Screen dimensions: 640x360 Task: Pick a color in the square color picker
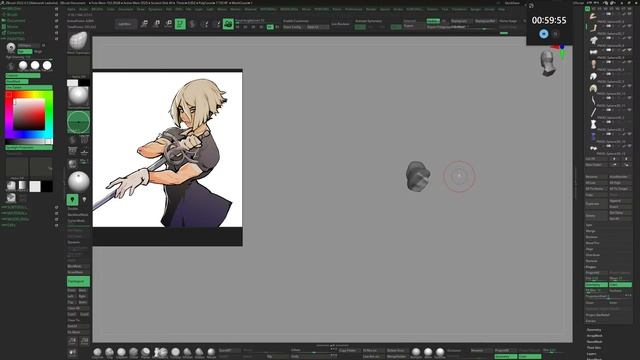29,115
